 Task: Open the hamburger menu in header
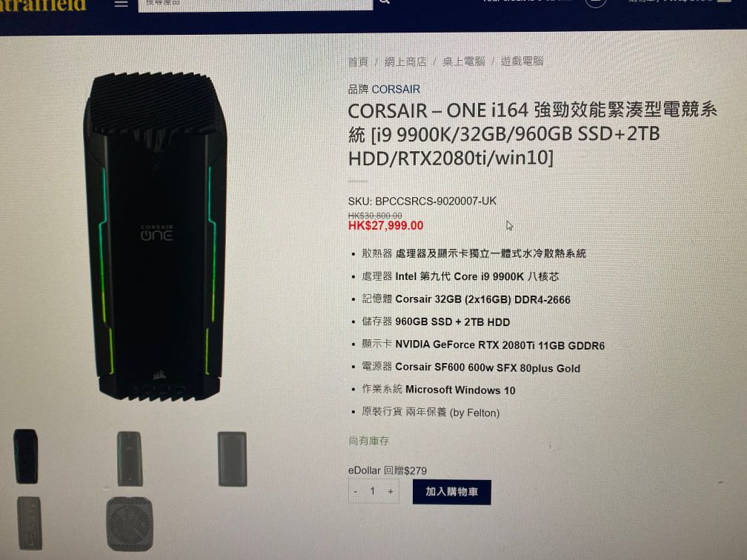(121, 3)
